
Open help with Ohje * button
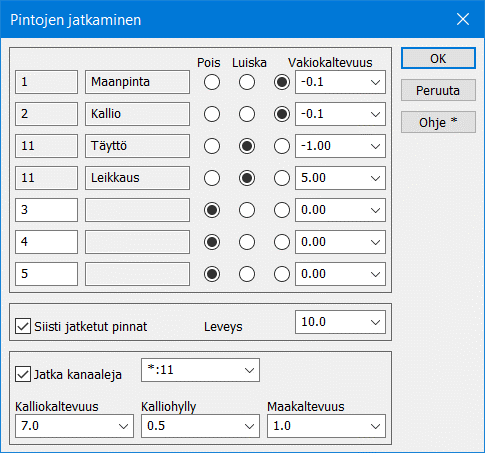coord(438,122)
